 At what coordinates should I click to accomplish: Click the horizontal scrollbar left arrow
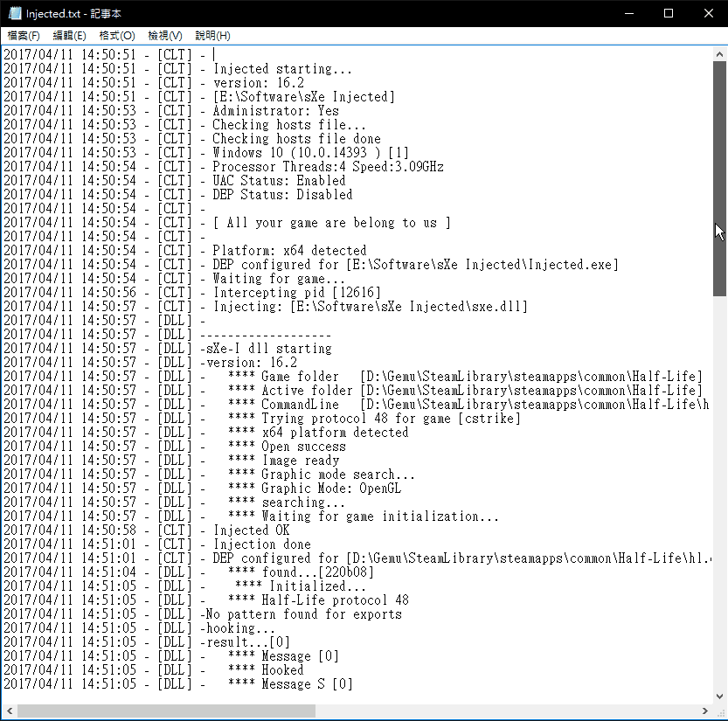(x=8, y=711)
